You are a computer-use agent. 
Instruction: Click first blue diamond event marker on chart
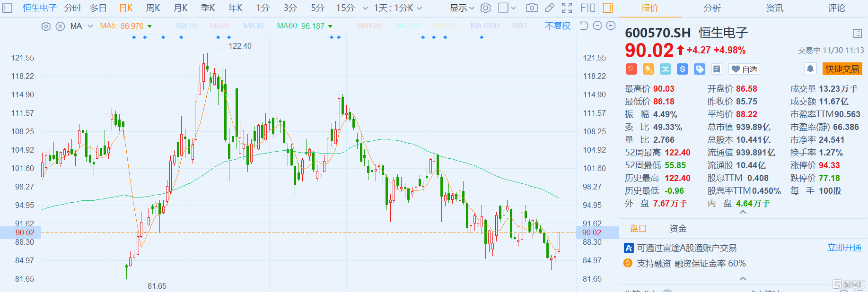(x=134, y=37)
